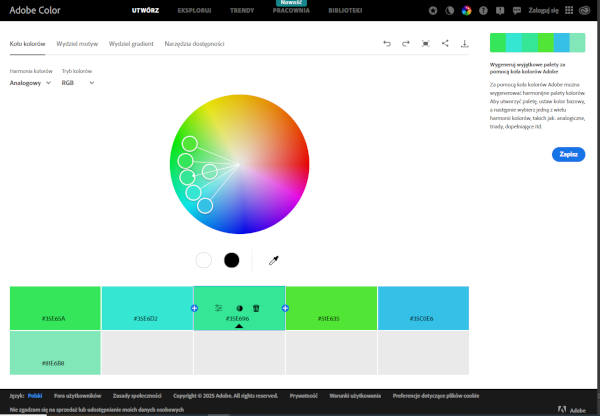The image size is (600, 416).
Task: Open Prywatność footer link
Action: coord(303,396)
